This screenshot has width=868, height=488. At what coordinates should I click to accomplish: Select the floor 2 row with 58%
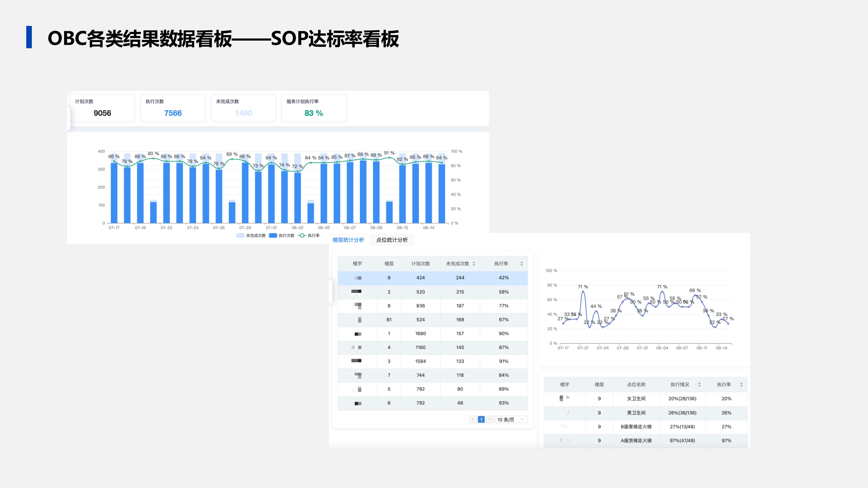click(x=432, y=292)
